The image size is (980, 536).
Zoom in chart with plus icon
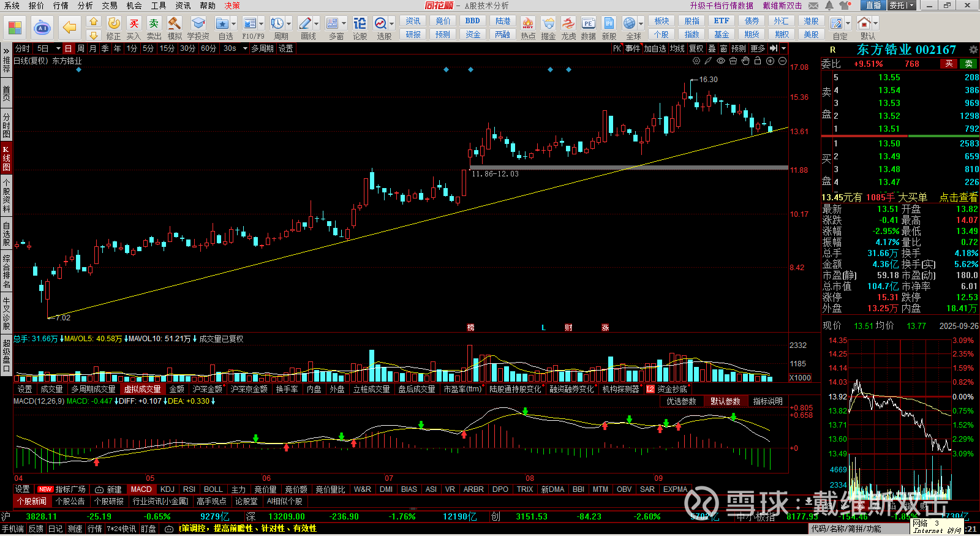770,61
